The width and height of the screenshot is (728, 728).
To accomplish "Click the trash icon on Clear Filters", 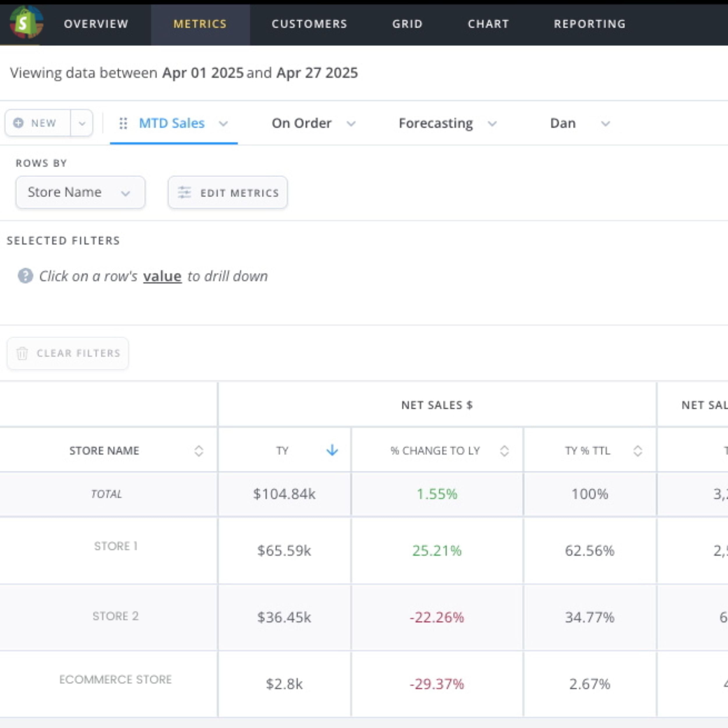I will pos(22,353).
